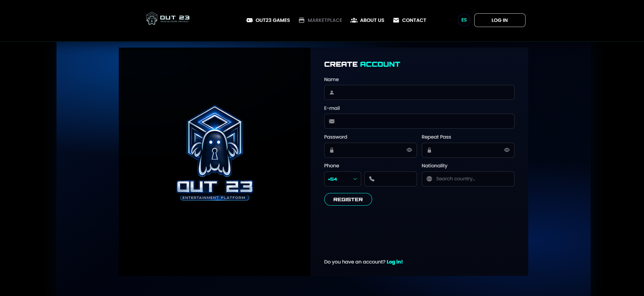The width and height of the screenshot is (644, 296).
Task: Click the Nationality label text
Action: (x=434, y=166)
